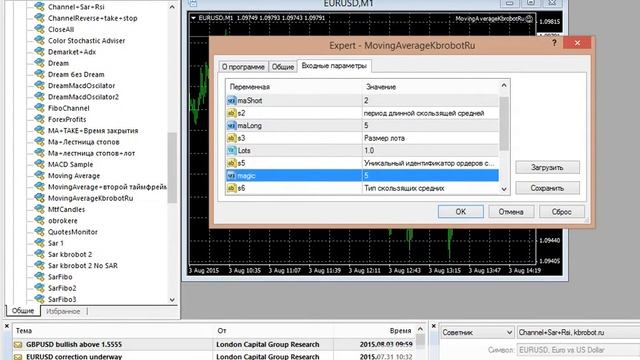This screenshot has width=640, height=360.
Task: Click the GBPUSD bullish mail envelope icon
Action: [18, 345]
